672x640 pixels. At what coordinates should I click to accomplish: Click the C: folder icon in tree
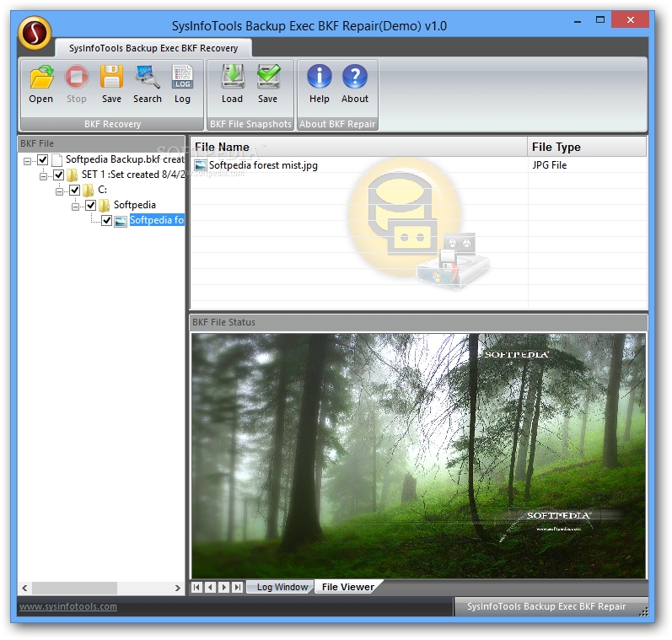89,190
